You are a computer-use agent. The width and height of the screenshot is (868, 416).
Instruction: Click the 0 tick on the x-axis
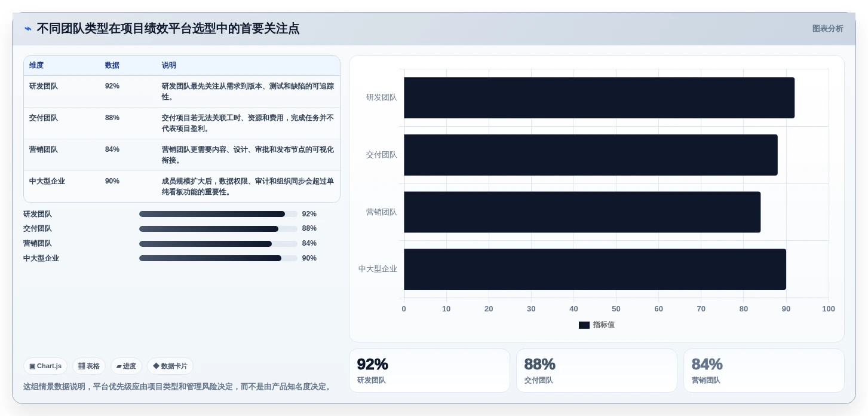point(404,309)
